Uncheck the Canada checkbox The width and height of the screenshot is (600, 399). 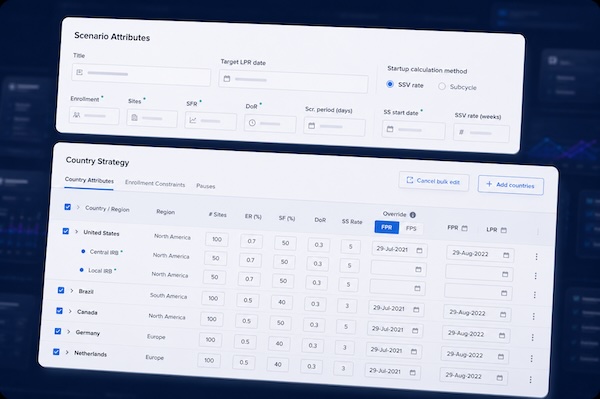[x=59, y=311]
